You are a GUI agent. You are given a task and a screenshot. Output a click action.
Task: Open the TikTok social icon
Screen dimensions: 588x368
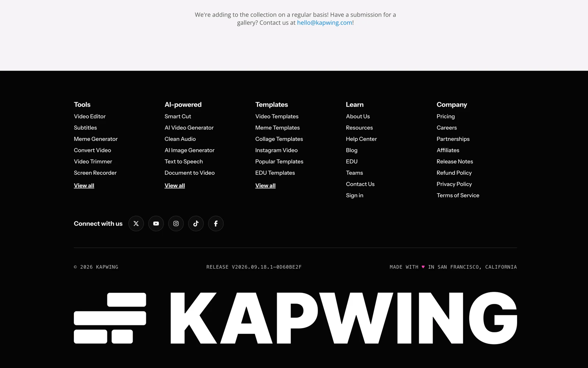tap(196, 223)
